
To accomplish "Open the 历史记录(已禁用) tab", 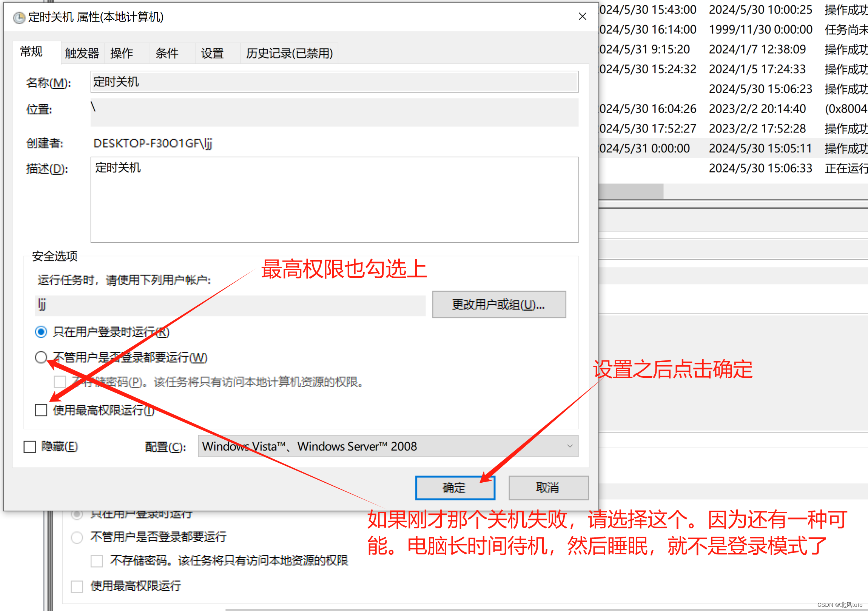I will pyautogui.click(x=289, y=53).
